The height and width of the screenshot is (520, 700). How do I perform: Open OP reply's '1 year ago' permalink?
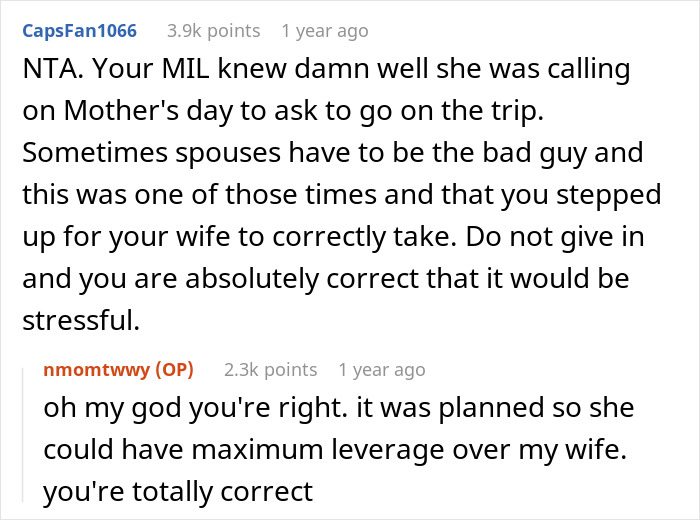click(x=382, y=370)
